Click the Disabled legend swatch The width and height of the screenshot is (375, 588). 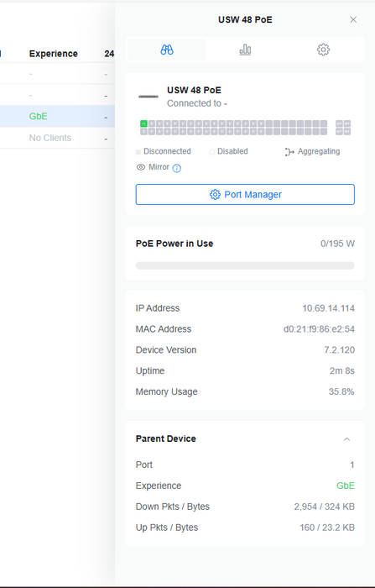pos(211,152)
